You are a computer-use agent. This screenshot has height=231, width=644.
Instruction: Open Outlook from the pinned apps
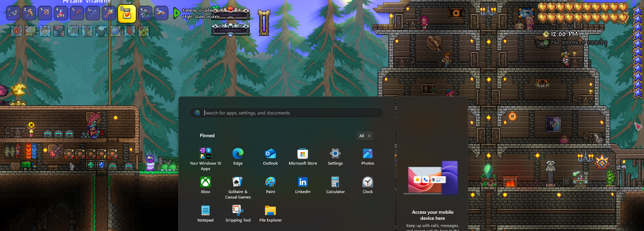270,157
